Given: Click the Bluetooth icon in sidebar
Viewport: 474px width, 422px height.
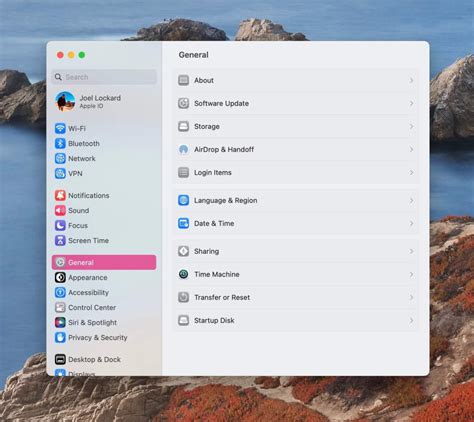Looking at the screenshot, I should 60,143.
